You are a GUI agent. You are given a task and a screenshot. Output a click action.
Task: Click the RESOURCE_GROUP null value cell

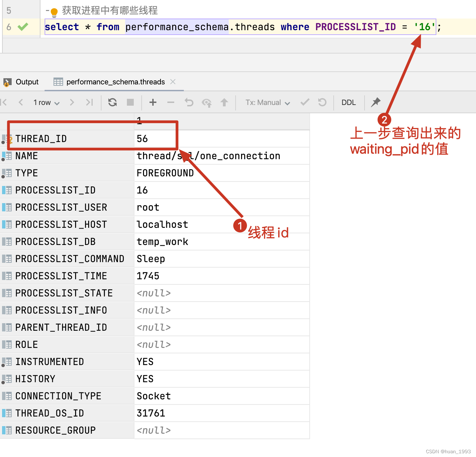click(222, 430)
